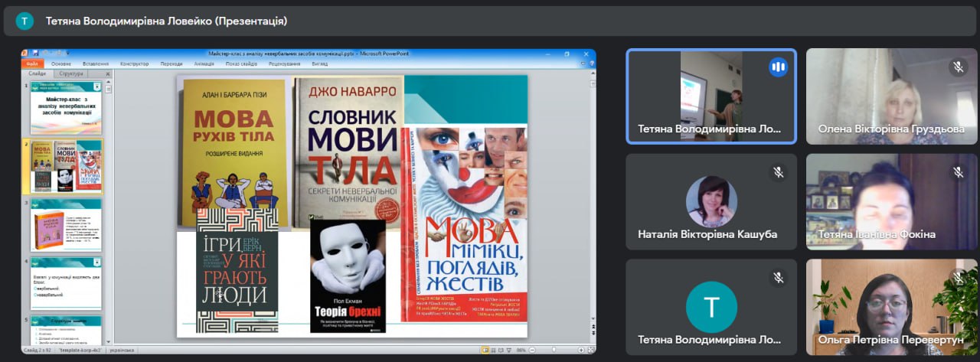The width and height of the screenshot is (980, 362).
Task: Toggle muted mic on Ольга Петрівна Перевертун tile
Action: pos(958,277)
